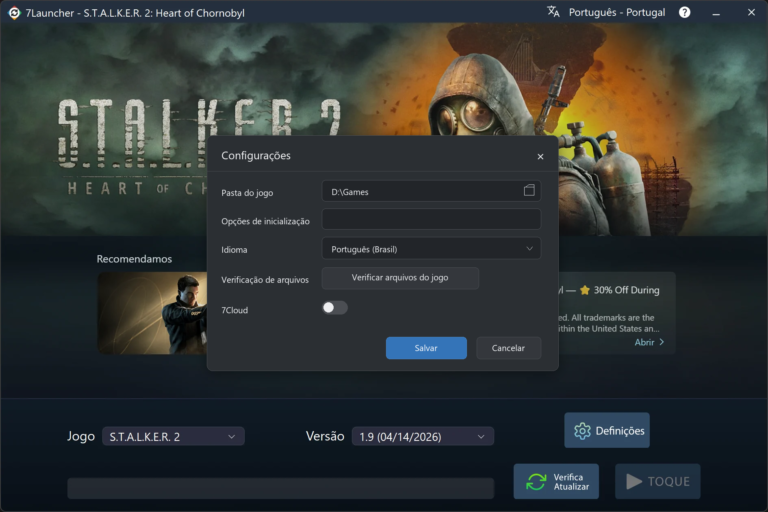
Task: Open the Abrir link
Action: (x=644, y=342)
